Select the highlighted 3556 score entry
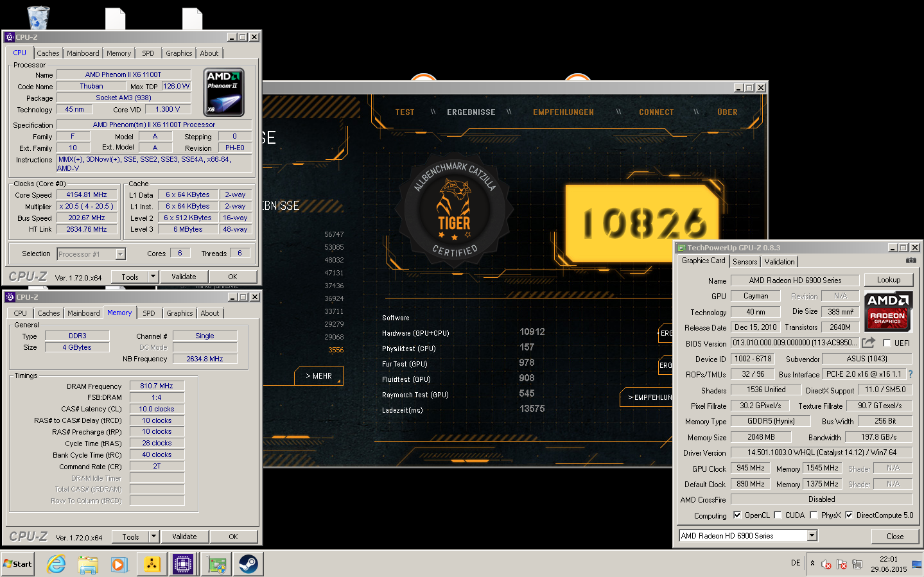This screenshot has width=924, height=577. [336, 350]
